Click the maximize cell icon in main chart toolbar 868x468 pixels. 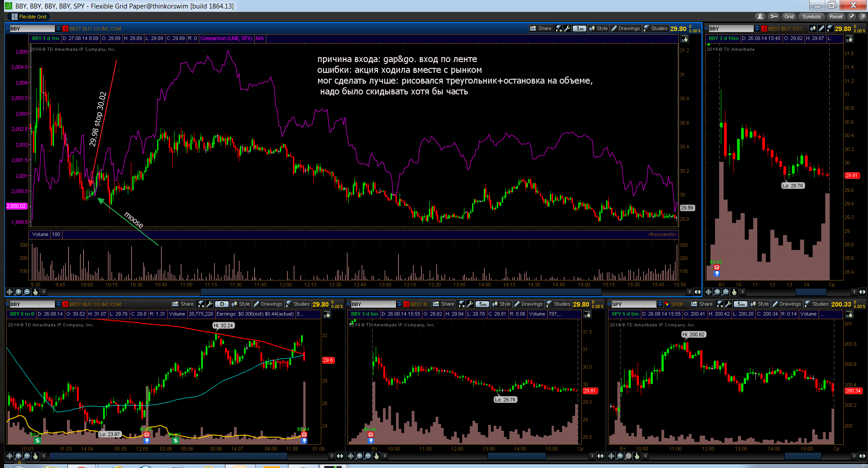click(x=558, y=28)
